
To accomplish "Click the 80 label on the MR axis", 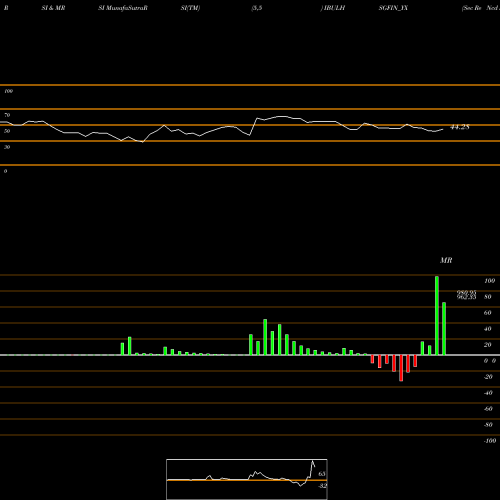I will [x=488, y=297].
